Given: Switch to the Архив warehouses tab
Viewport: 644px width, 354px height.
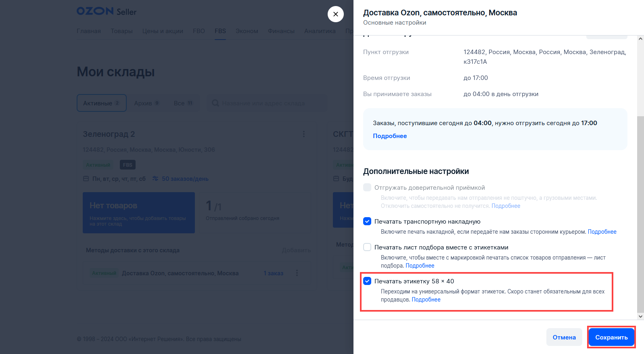Looking at the screenshot, I should click(146, 103).
